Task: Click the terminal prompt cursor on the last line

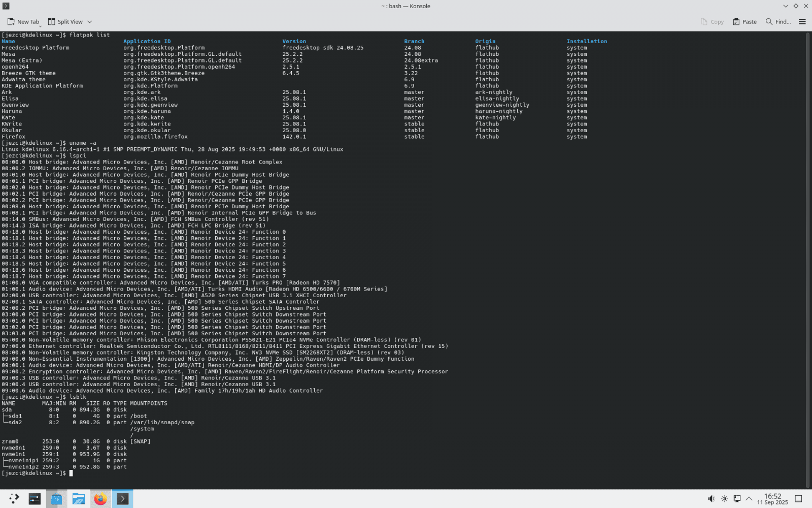Action: coord(71,473)
